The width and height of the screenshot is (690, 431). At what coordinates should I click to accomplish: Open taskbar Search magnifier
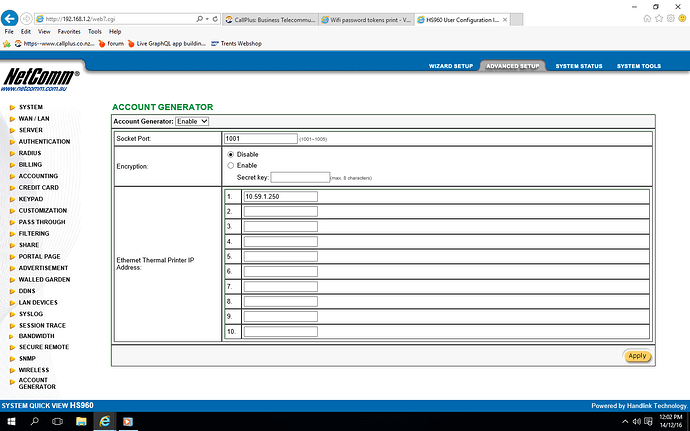pyautogui.click(x=34, y=421)
